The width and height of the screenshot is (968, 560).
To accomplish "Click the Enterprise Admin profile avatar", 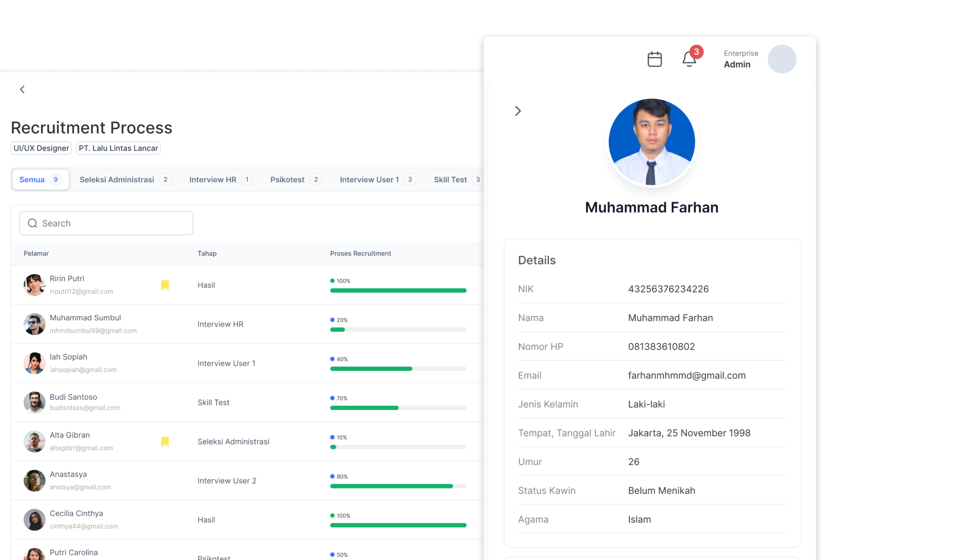I will [782, 59].
